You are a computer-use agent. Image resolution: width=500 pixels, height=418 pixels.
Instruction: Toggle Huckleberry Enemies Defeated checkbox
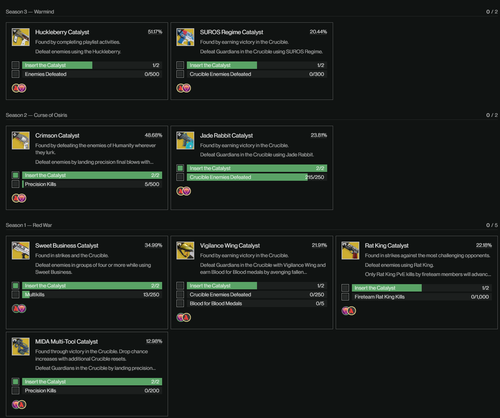click(15, 74)
